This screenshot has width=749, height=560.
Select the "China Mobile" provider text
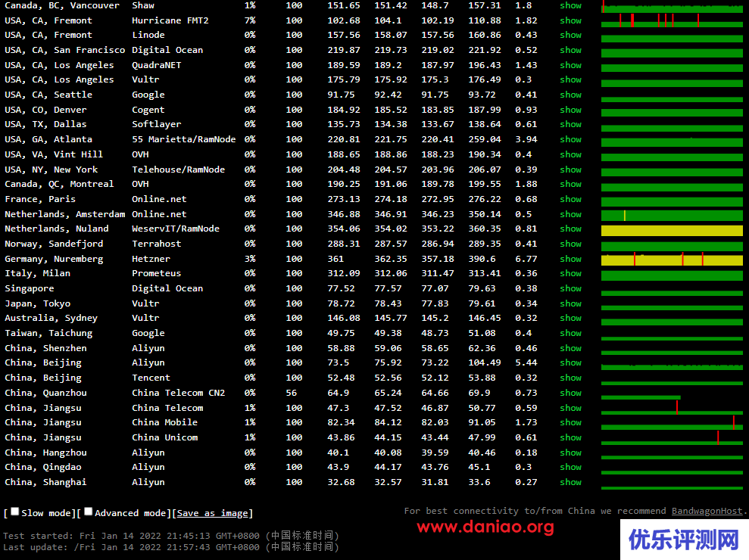click(165, 422)
